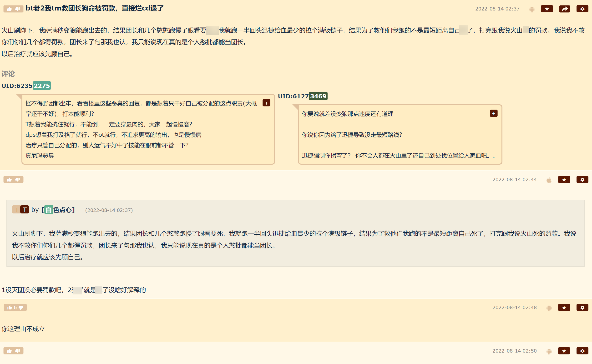Upvote the post titled bt老2我tm救团长狗命被罚款
592x364 pixels.
(9, 9)
